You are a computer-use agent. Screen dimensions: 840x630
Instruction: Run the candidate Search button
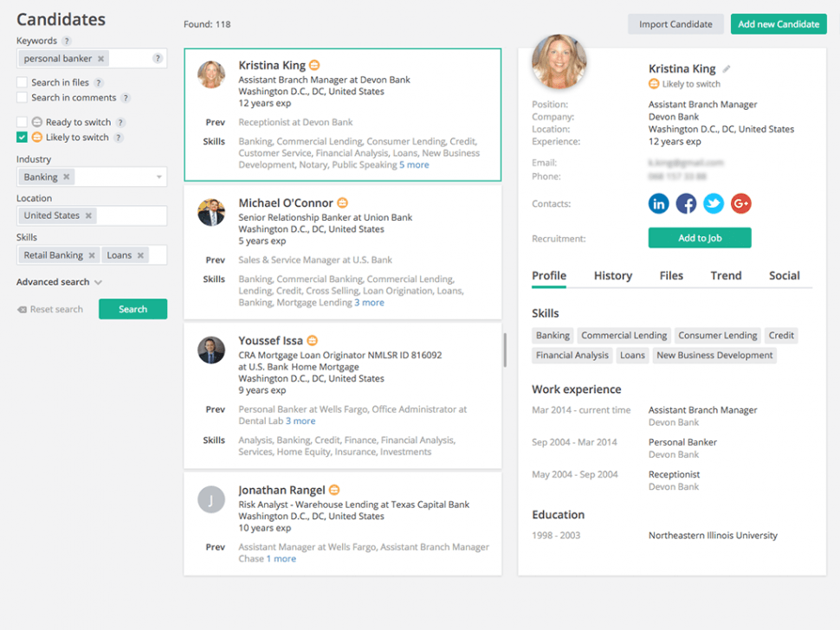click(132, 309)
